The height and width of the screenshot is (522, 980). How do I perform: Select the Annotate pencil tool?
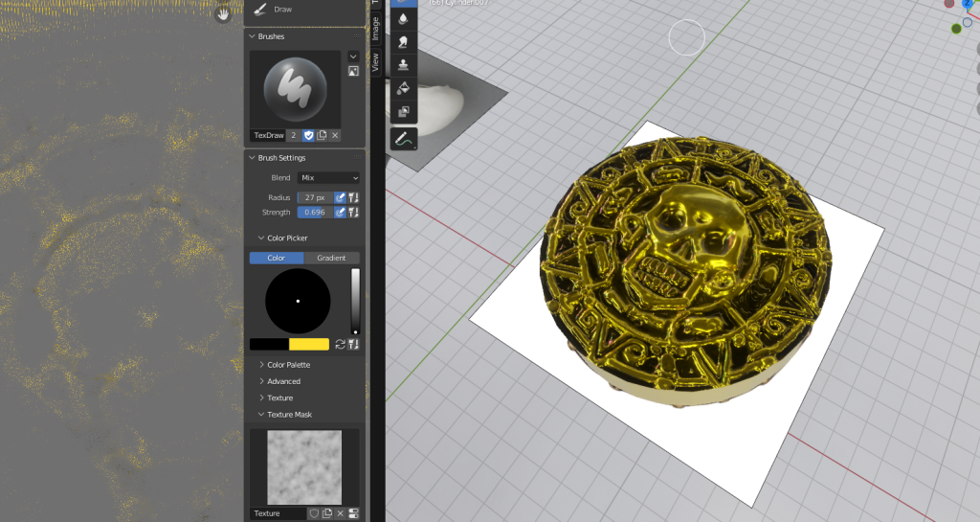tap(403, 140)
